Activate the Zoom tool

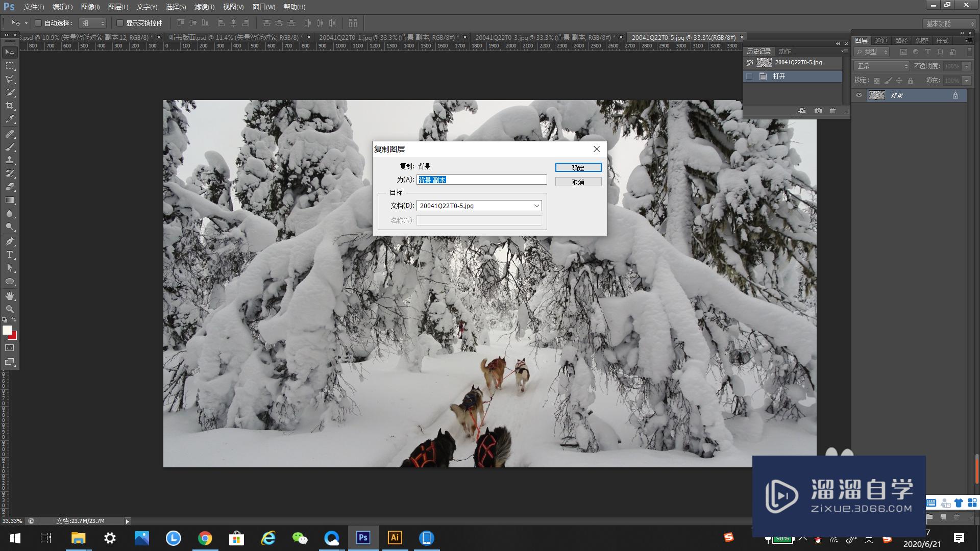click(10, 309)
